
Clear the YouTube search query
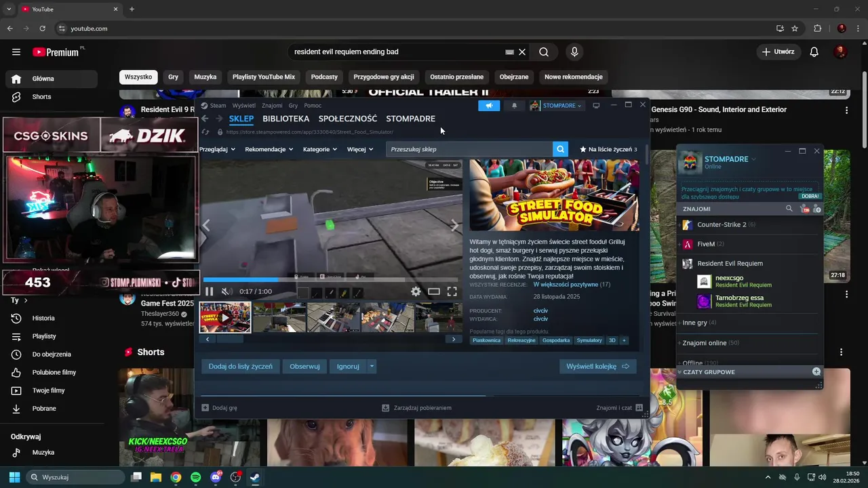pyautogui.click(x=522, y=52)
